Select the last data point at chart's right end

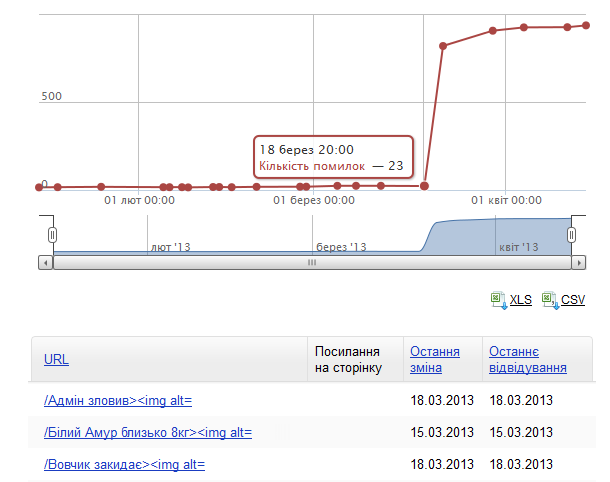[x=587, y=26]
